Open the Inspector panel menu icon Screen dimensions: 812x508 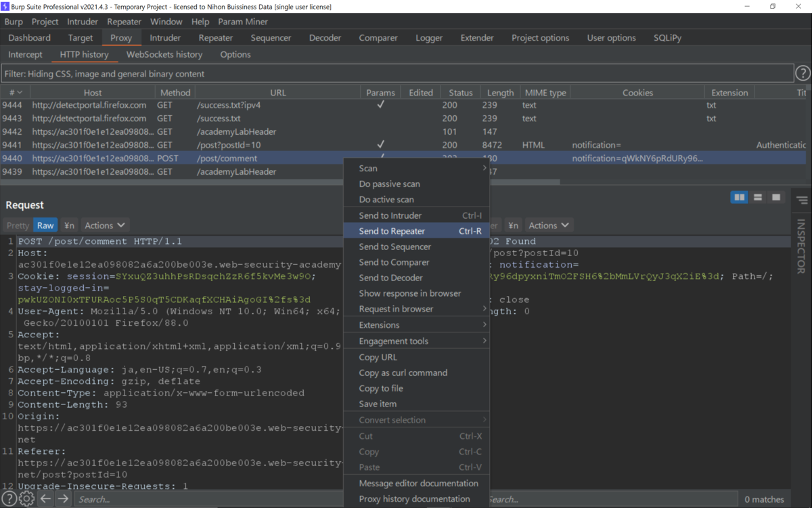(x=803, y=200)
